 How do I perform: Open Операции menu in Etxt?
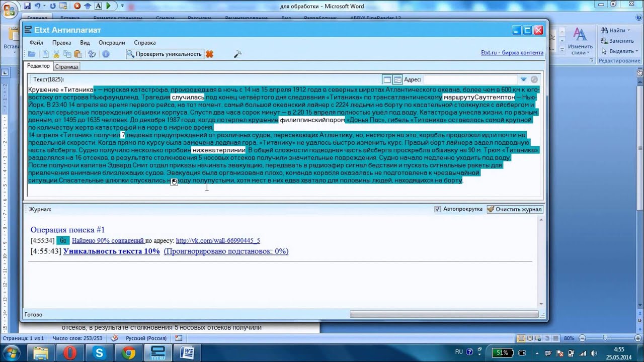pos(112,43)
